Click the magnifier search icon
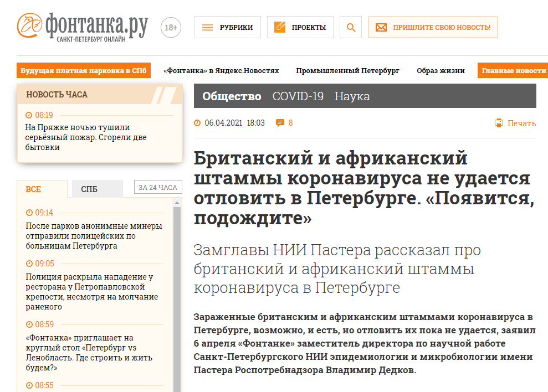 click(x=351, y=27)
